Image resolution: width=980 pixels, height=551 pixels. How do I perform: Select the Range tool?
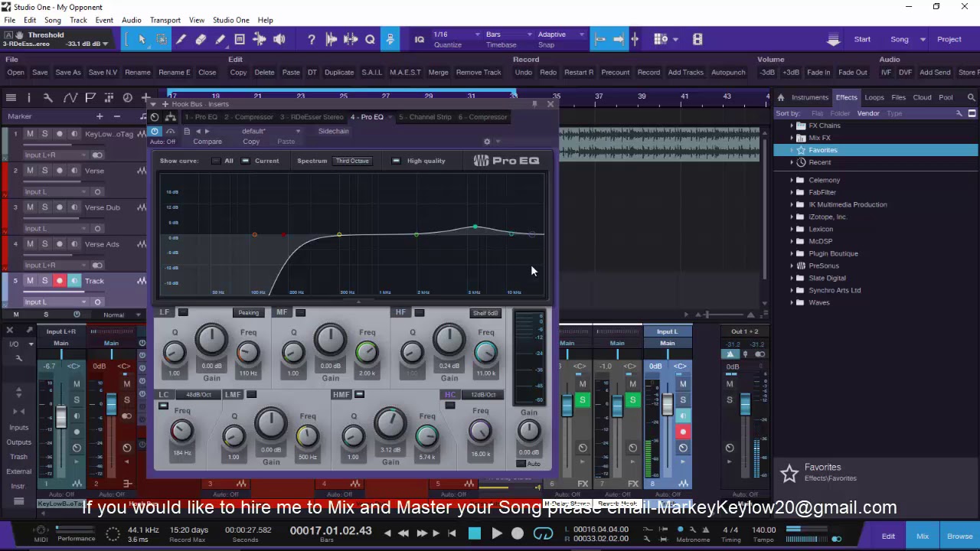(x=162, y=39)
